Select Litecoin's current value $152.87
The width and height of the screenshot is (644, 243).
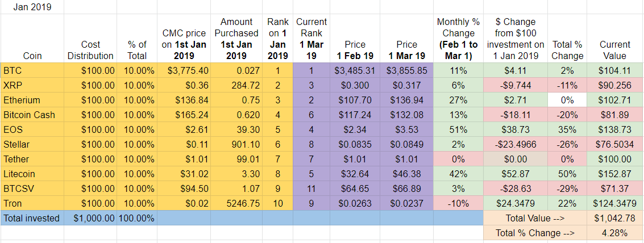[615, 174]
